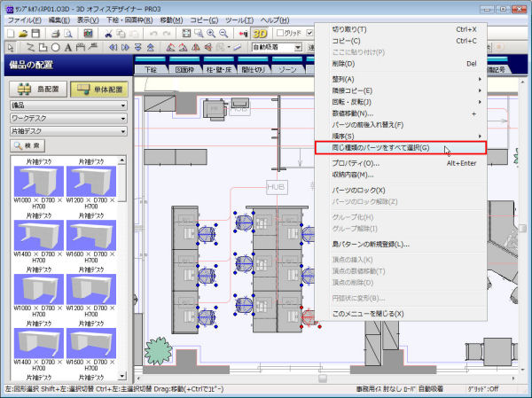This screenshot has height=398, width=532.
Task: Select the text 'A' tool
Action: click(x=67, y=47)
